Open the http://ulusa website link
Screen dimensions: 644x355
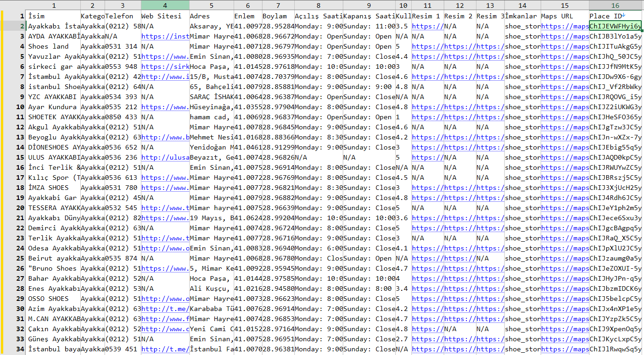pyautogui.click(x=165, y=157)
